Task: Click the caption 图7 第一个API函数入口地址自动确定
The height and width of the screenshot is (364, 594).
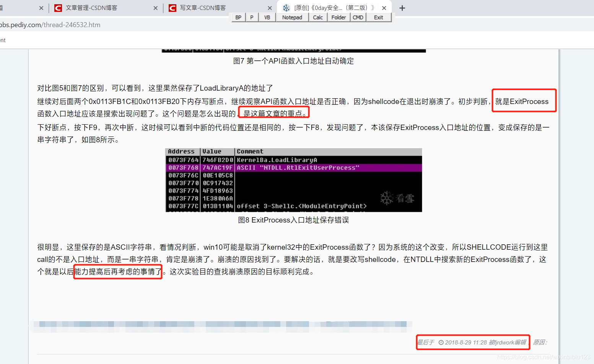Action: (x=293, y=61)
